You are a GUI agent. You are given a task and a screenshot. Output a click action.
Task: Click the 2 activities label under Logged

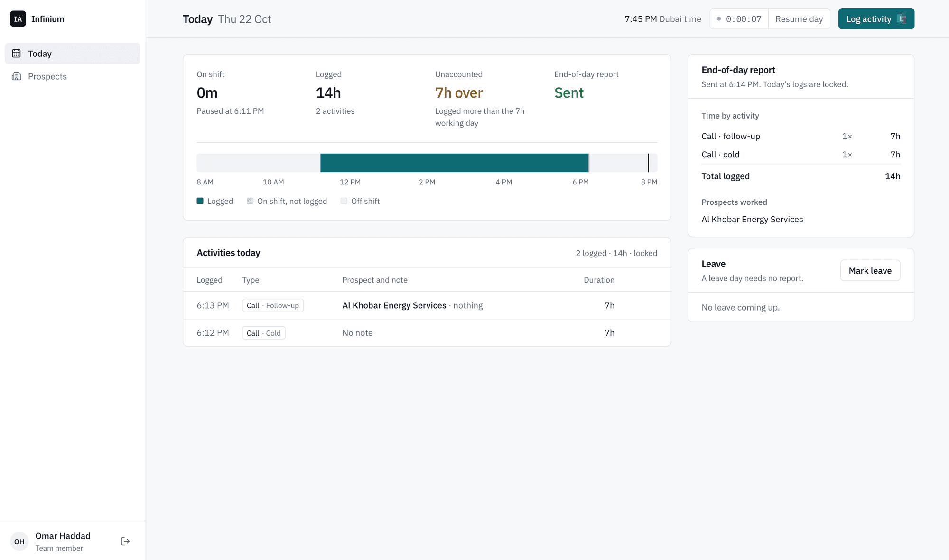[335, 111]
